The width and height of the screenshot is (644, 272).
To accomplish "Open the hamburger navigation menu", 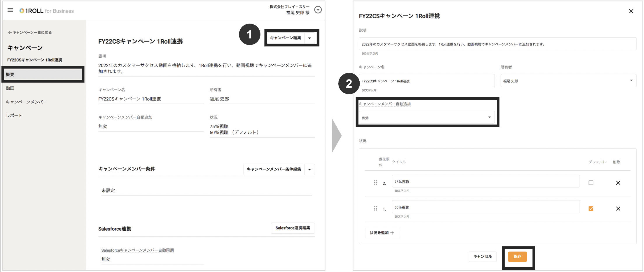I will pos(10,10).
